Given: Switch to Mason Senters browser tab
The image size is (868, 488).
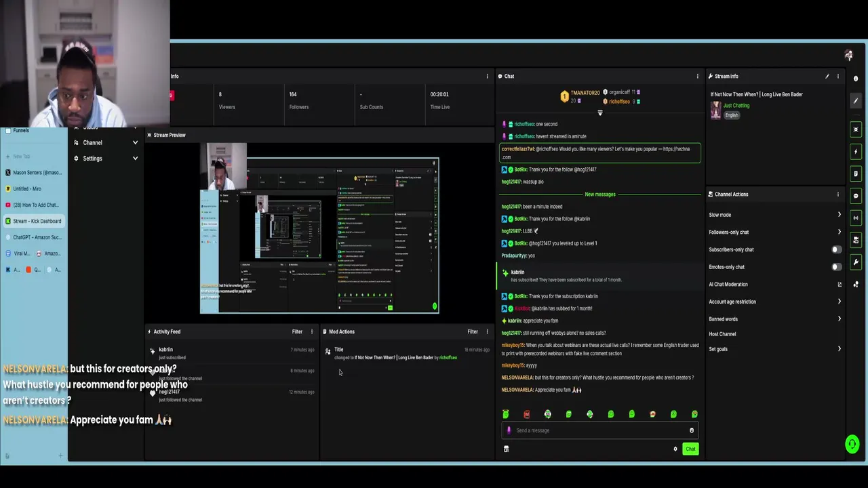Looking at the screenshot, I should tap(34, 173).
